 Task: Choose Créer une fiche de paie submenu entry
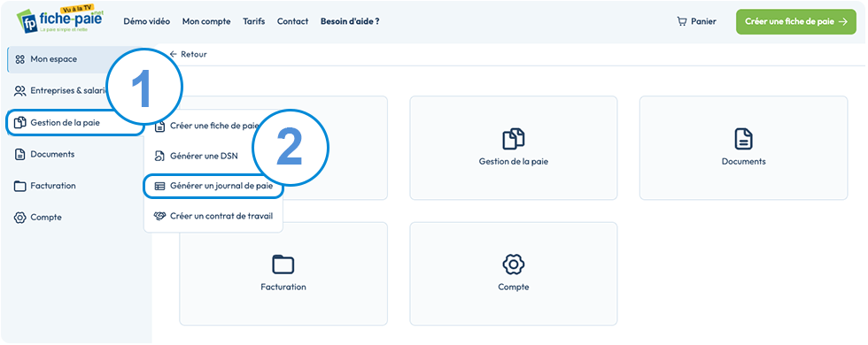point(205,126)
